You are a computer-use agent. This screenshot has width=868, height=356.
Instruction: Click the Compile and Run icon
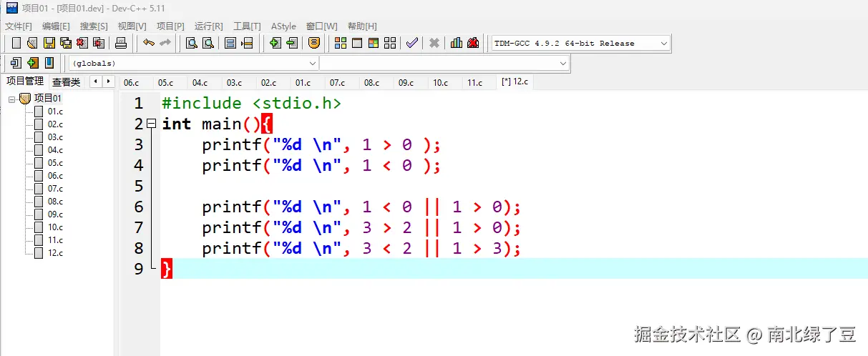tap(374, 43)
